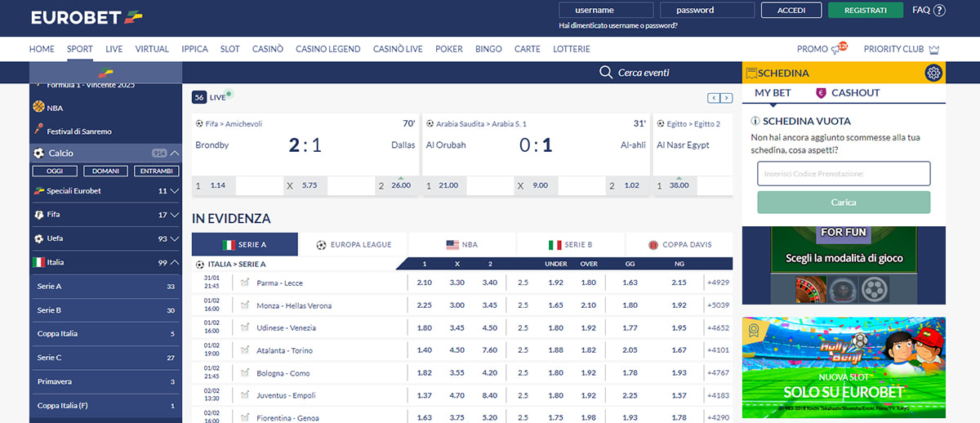This screenshot has width=980, height=423.
Task: Click the Festival di Sanremo microphone icon
Action: pos(38,130)
